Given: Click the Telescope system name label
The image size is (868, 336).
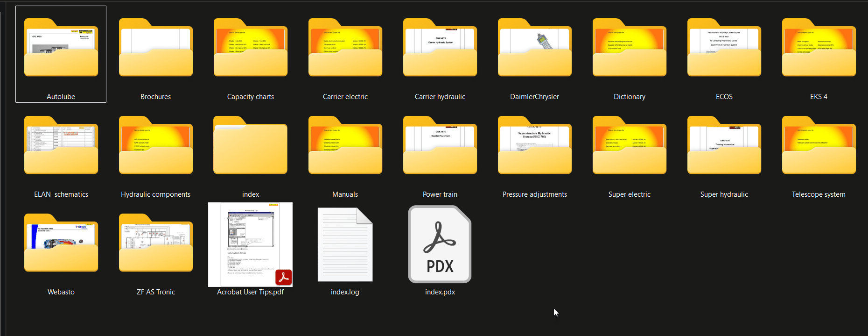Looking at the screenshot, I should coord(819,194).
